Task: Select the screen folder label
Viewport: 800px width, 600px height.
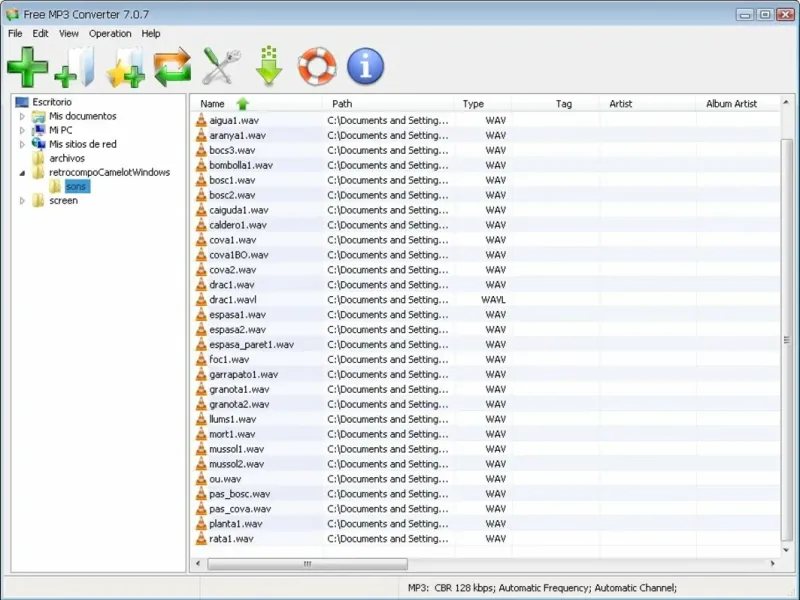Action: (64, 201)
